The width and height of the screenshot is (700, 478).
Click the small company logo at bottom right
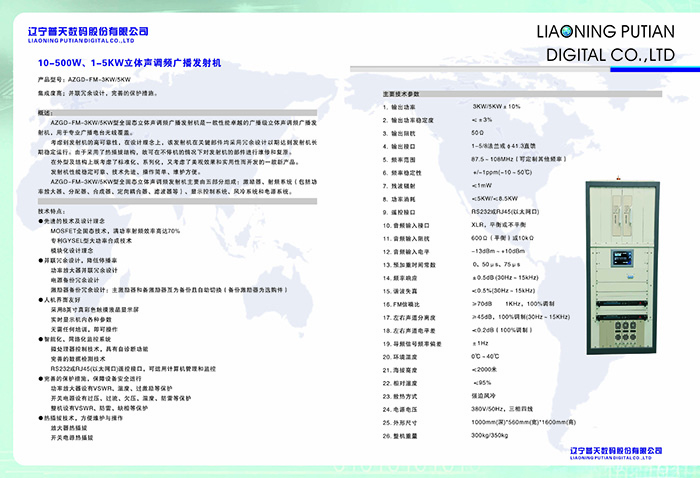[616, 453]
